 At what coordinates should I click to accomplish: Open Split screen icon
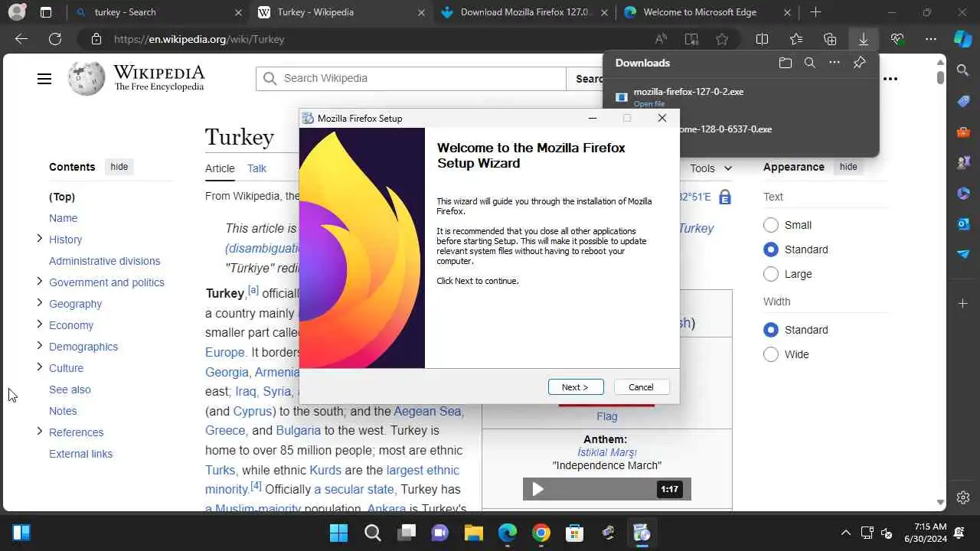(x=762, y=39)
